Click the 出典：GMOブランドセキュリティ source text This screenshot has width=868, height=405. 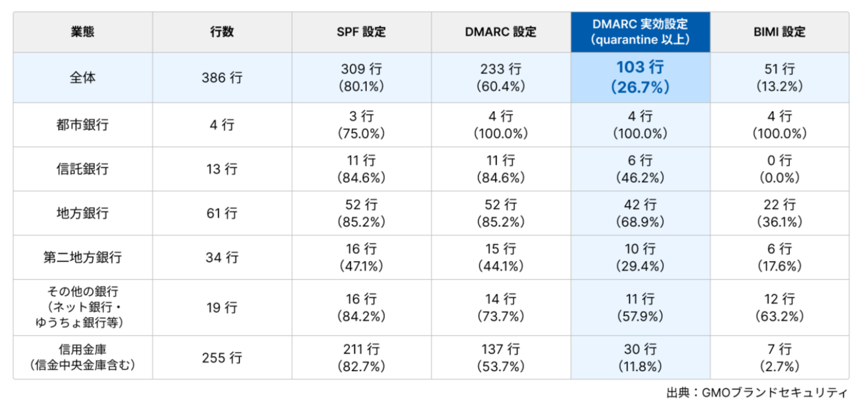click(757, 393)
